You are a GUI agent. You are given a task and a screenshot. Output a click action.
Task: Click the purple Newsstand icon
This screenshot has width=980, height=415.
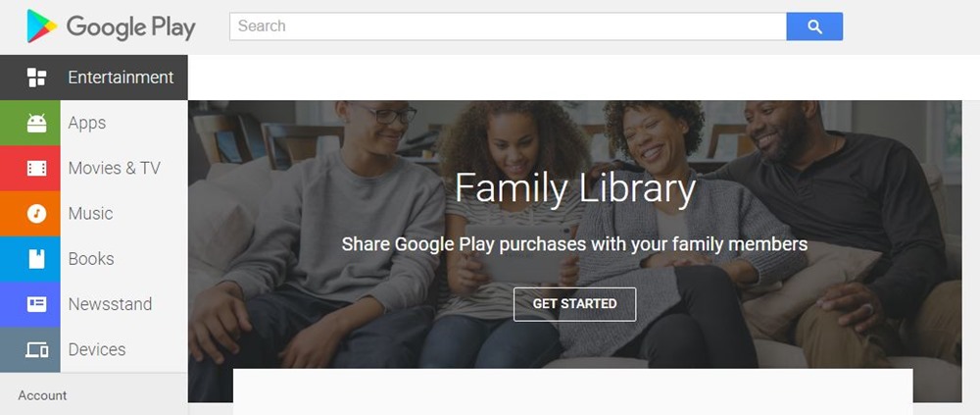(x=37, y=304)
